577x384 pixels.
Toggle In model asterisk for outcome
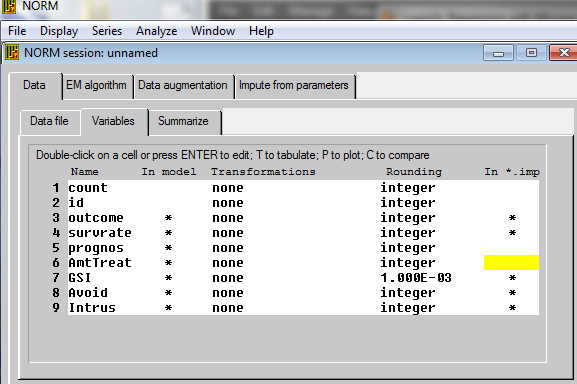click(x=168, y=218)
